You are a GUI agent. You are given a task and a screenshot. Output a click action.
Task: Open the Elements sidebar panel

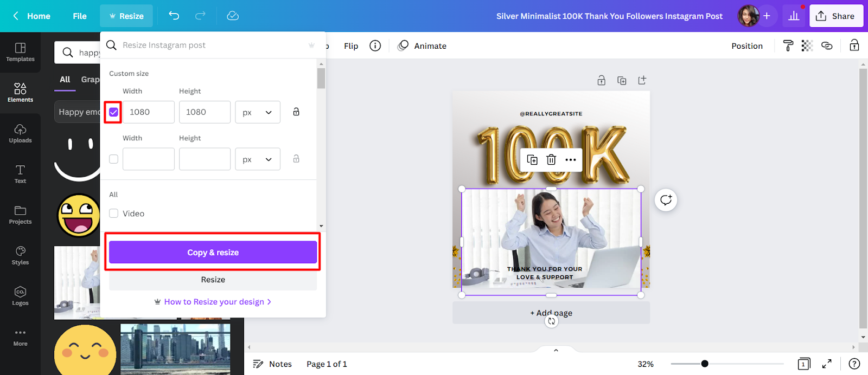point(20,93)
